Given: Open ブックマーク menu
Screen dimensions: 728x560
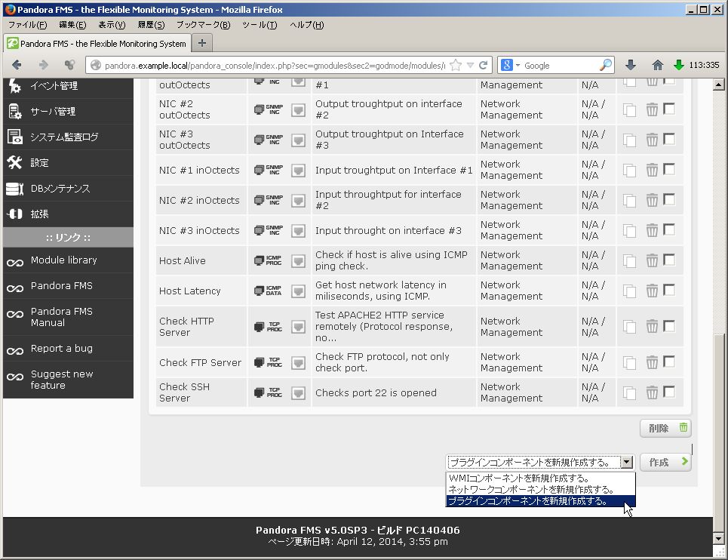Looking at the screenshot, I should pyautogui.click(x=204, y=25).
